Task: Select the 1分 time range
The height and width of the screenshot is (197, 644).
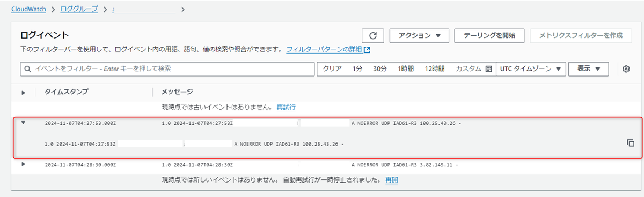Action: tap(357, 69)
